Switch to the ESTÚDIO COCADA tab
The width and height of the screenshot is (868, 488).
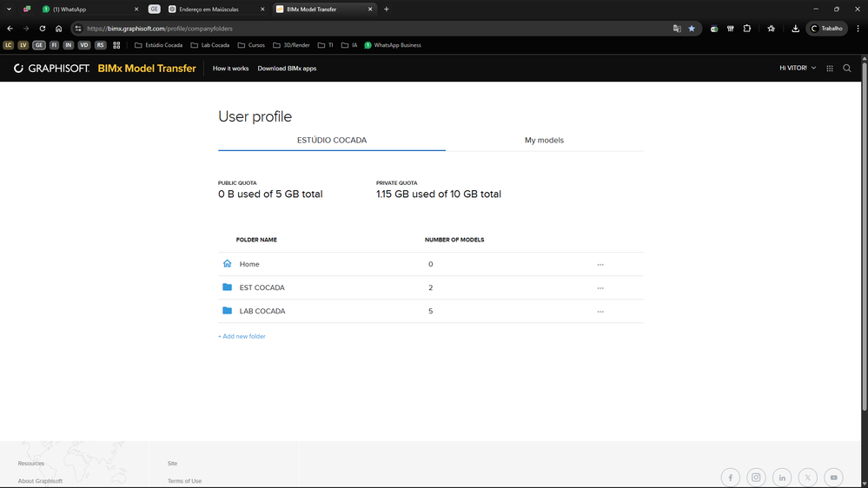[x=332, y=140]
